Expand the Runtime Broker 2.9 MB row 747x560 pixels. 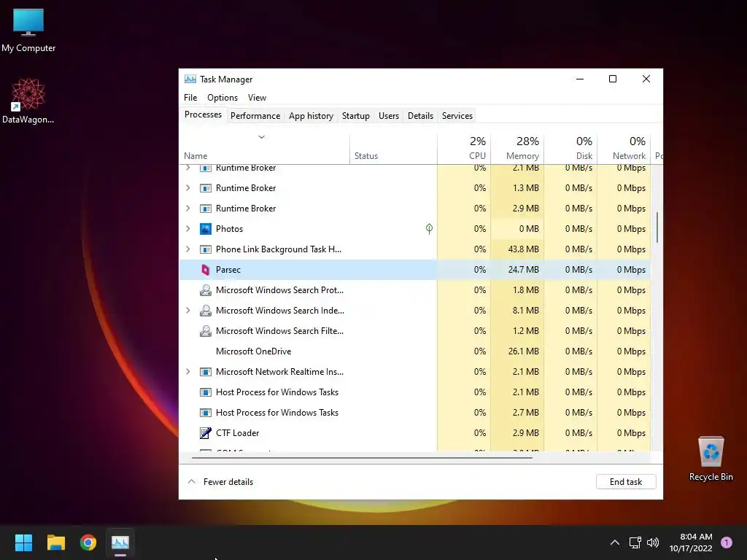[187, 209]
